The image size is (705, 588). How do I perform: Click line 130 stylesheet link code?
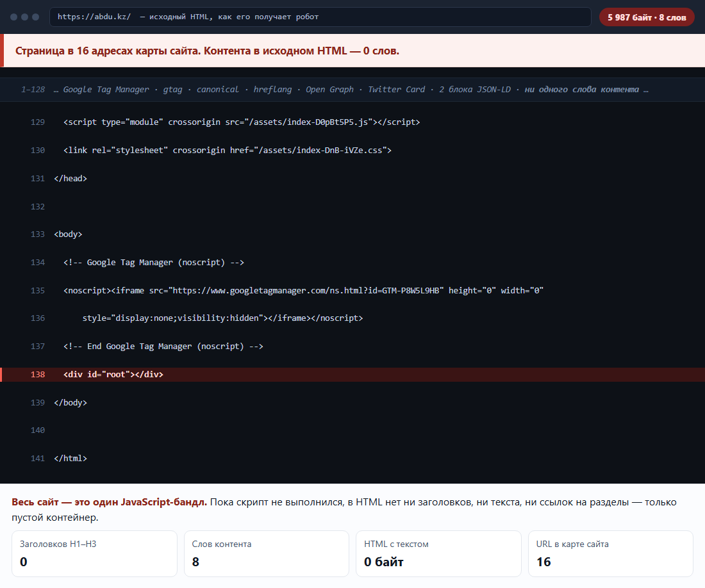pos(228,150)
